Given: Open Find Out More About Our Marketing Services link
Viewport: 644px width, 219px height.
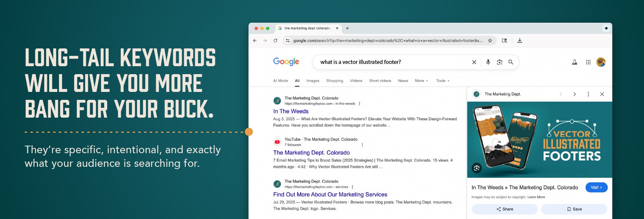Looking at the screenshot, I should [x=330, y=194].
